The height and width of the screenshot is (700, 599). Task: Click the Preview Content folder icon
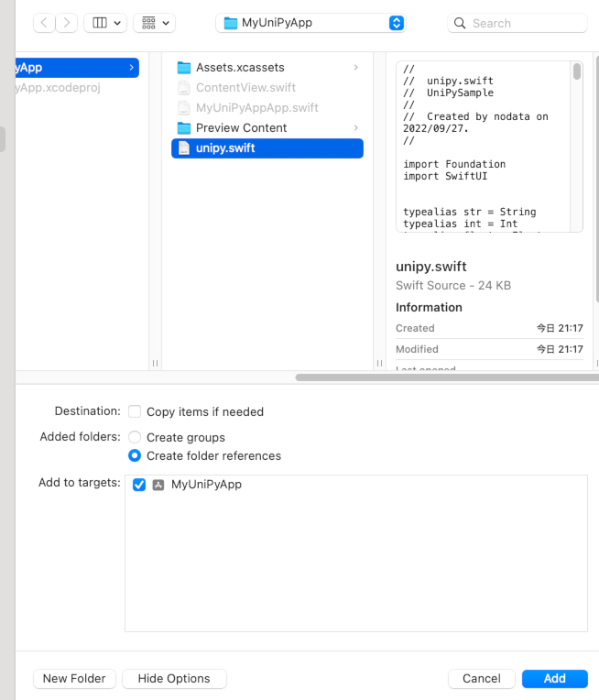(x=184, y=128)
